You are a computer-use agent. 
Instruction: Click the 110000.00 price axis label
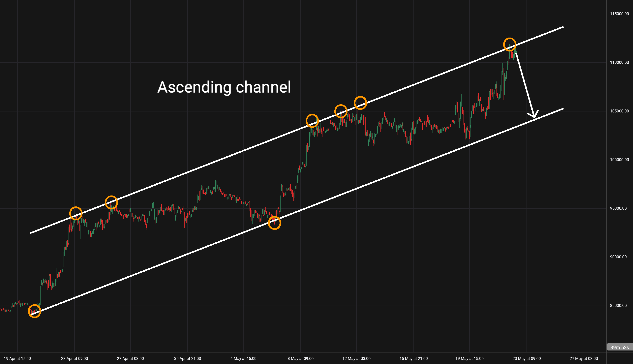point(619,63)
